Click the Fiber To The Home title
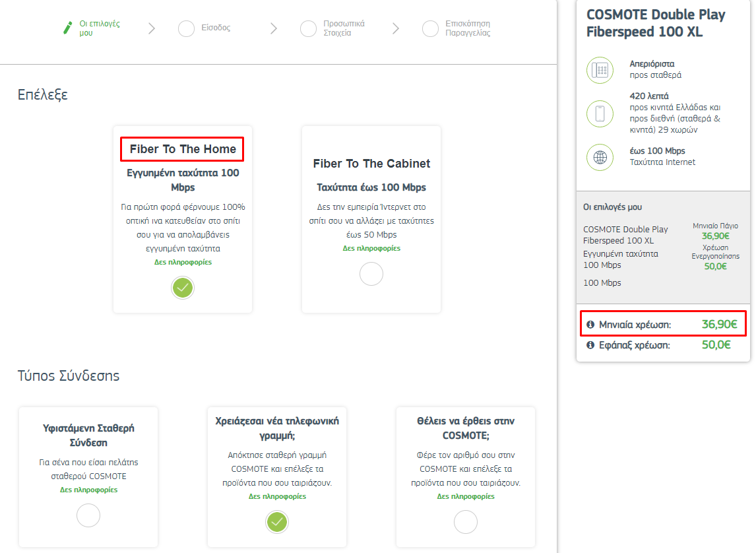 (x=183, y=149)
